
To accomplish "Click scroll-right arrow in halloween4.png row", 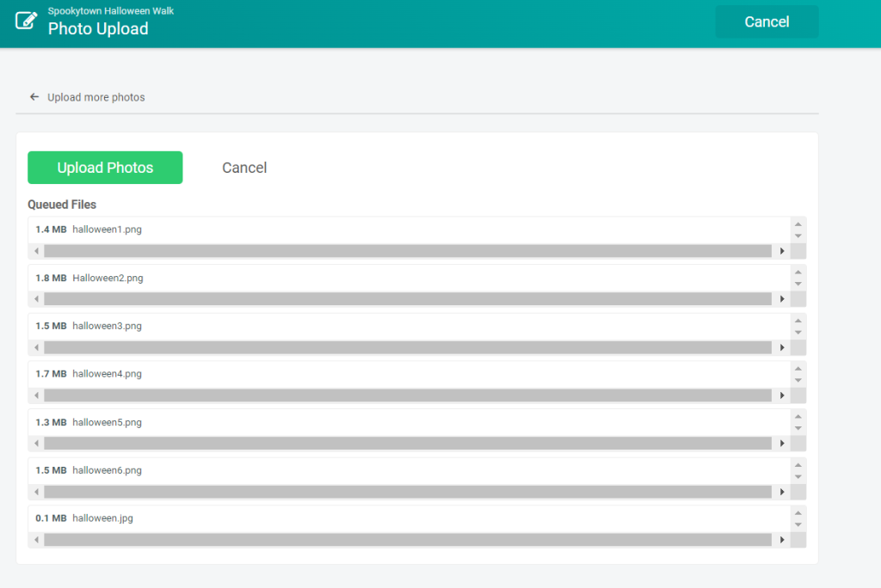I will [x=782, y=395].
